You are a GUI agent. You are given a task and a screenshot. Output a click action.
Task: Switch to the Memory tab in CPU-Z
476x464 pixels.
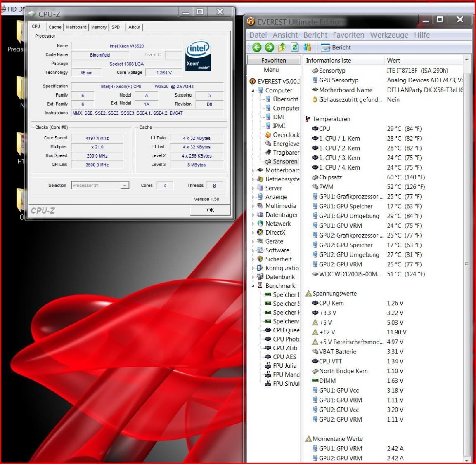[99, 27]
